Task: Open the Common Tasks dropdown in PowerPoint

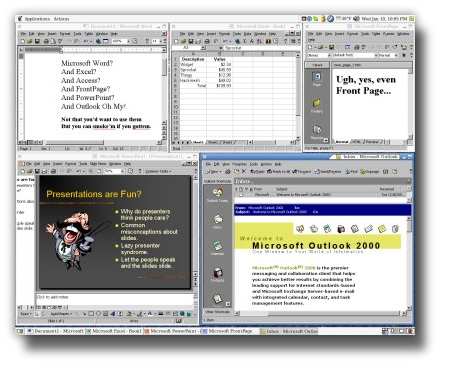Action: pyautogui.click(x=158, y=171)
